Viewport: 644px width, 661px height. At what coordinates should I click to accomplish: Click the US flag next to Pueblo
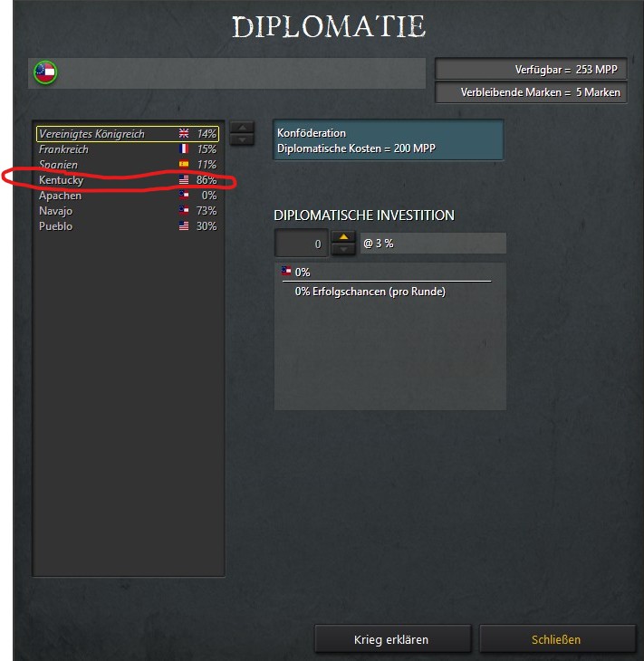pyautogui.click(x=184, y=226)
